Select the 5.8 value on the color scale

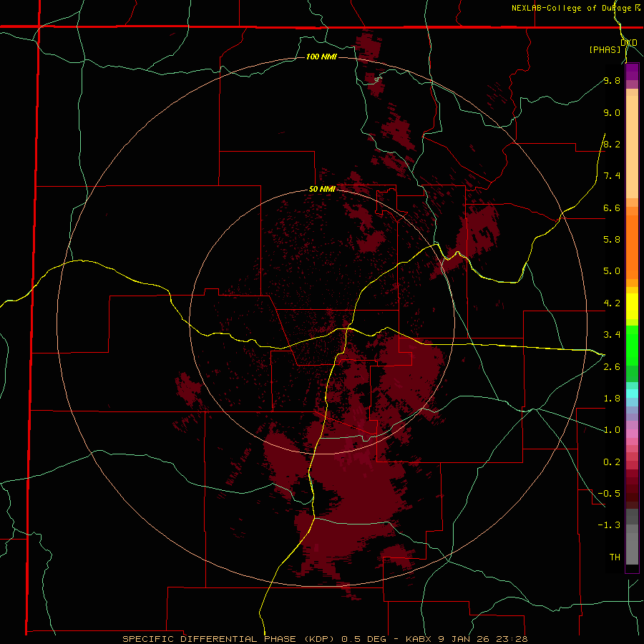pos(612,240)
